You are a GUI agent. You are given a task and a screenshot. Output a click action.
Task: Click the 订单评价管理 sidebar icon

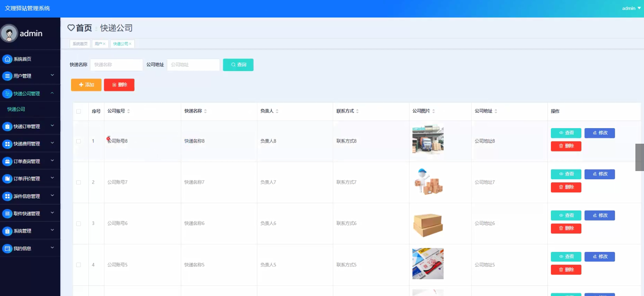[x=7, y=178]
